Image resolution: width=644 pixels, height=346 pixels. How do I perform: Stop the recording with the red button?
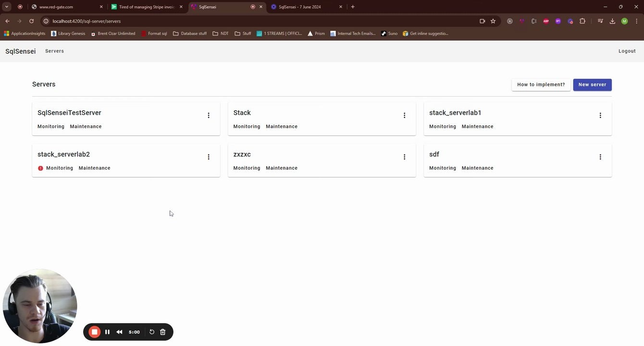pyautogui.click(x=94, y=332)
